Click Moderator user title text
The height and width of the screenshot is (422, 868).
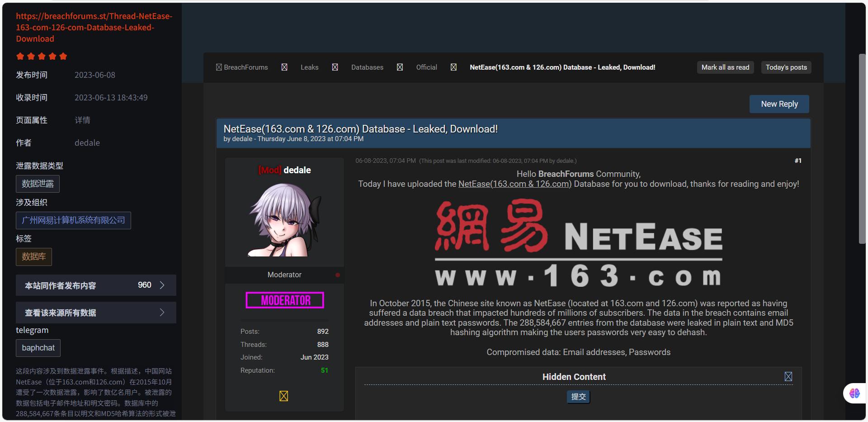[284, 275]
